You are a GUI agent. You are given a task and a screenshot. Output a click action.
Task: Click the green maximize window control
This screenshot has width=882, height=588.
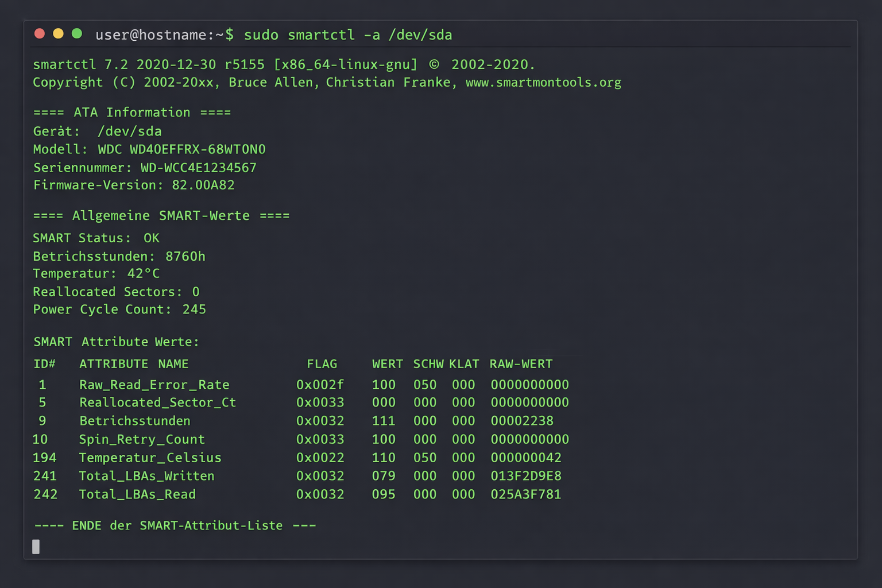point(76,33)
